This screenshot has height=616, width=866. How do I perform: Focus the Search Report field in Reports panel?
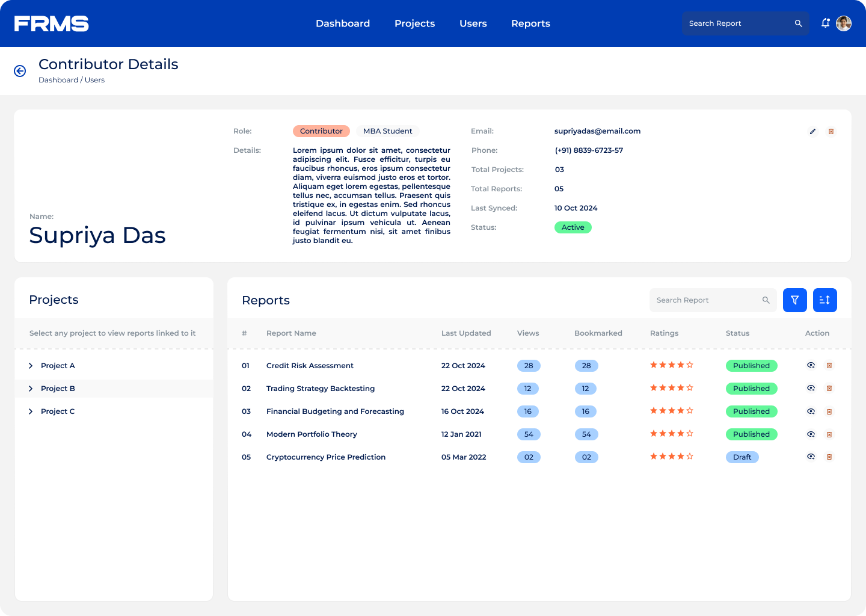704,300
